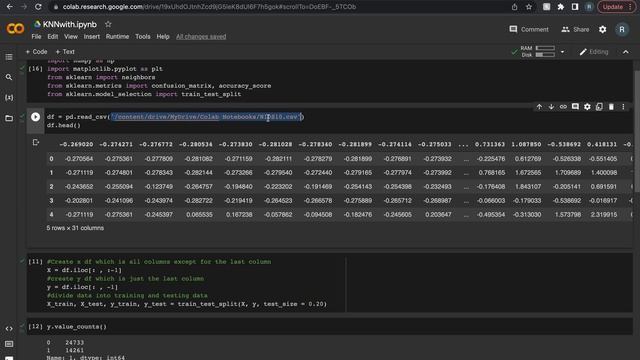Reload the Colab page

[38, 7]
